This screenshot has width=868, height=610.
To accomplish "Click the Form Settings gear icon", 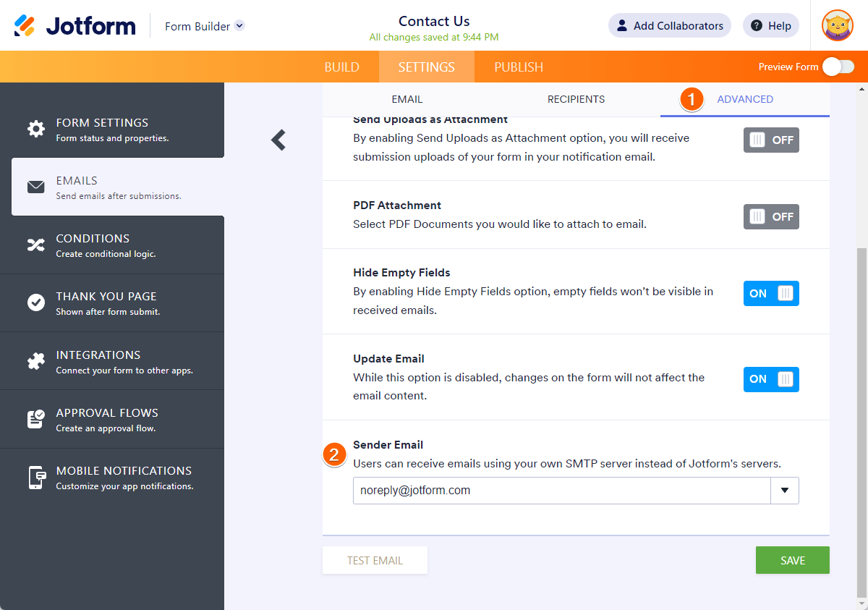I will pos(35,129).
